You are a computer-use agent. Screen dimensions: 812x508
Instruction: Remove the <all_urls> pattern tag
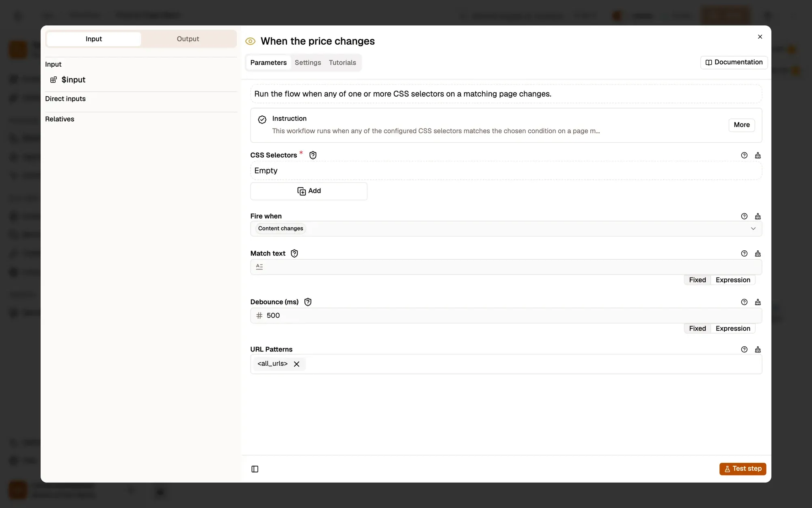(297, 364)
